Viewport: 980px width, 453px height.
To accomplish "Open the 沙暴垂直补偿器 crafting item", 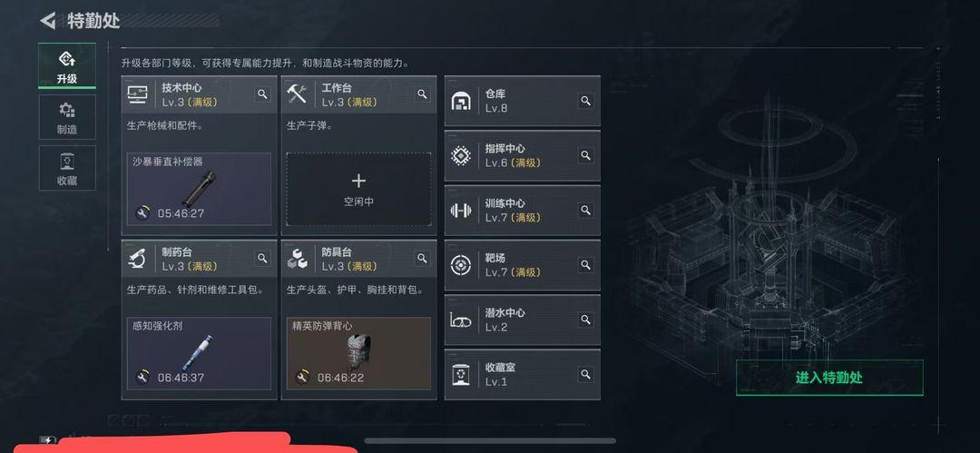I will click(x=199, y=189).
